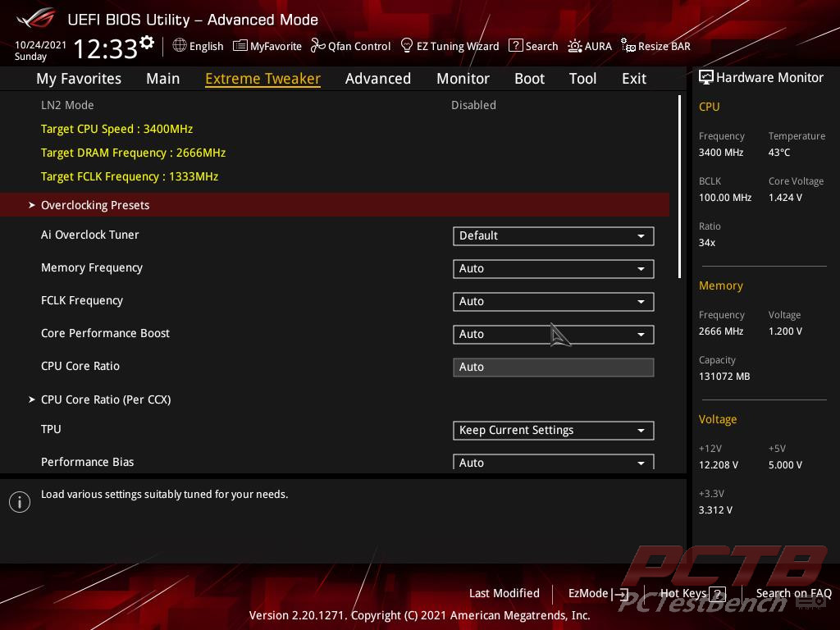Open Resize BAR icon

[x=628, y=46]
